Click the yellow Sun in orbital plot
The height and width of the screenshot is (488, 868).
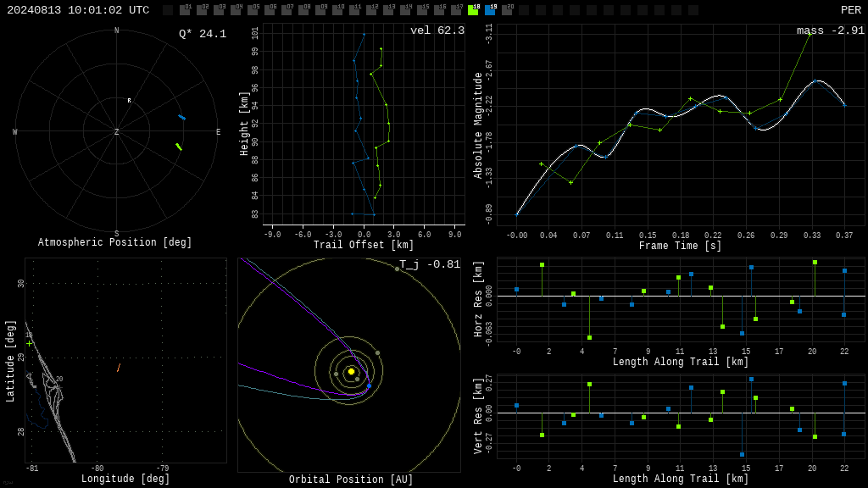coord(351,371)
